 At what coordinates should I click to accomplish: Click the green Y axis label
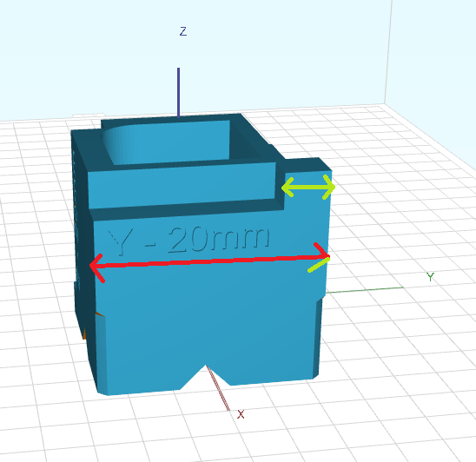[x=430, y=277]
